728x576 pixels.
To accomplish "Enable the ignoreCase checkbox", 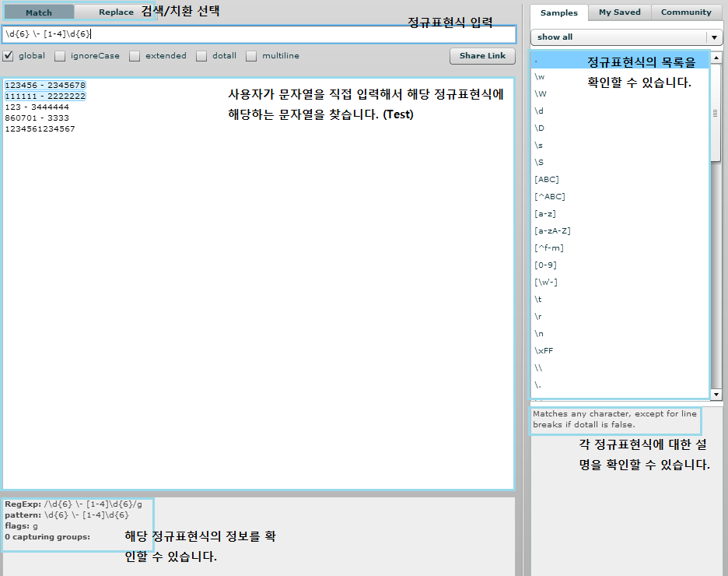I will (60, 56).
